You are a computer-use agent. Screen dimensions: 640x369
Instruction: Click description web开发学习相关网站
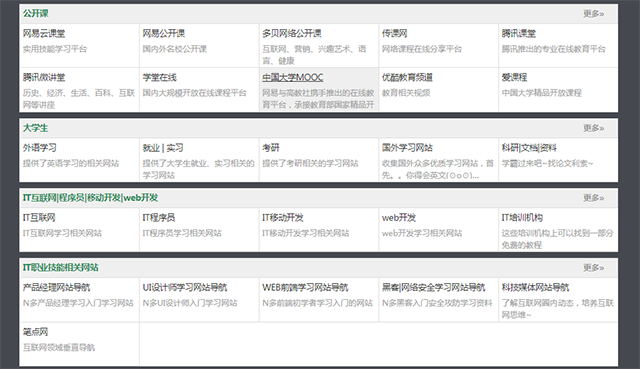422,233
